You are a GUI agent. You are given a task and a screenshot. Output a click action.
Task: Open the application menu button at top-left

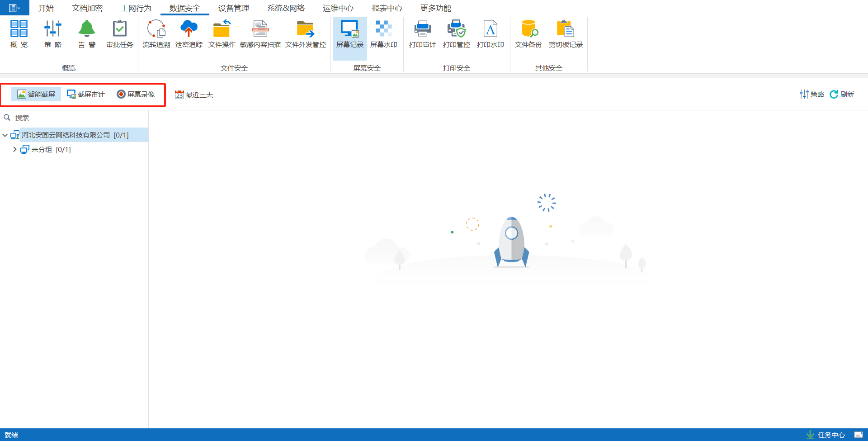14,8
